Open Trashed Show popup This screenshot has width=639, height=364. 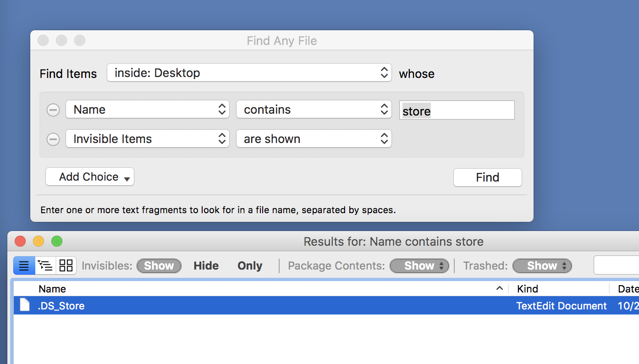[x=542, y=266]
